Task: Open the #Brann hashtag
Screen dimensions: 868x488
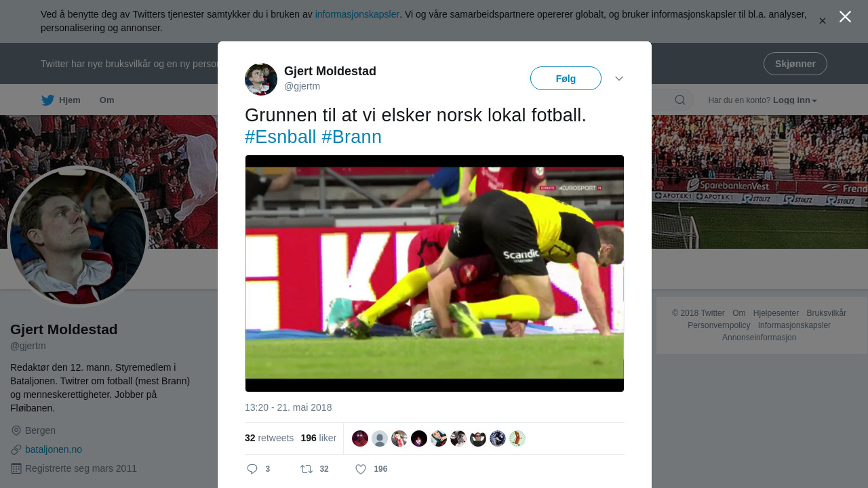Action: click(351, 137)
